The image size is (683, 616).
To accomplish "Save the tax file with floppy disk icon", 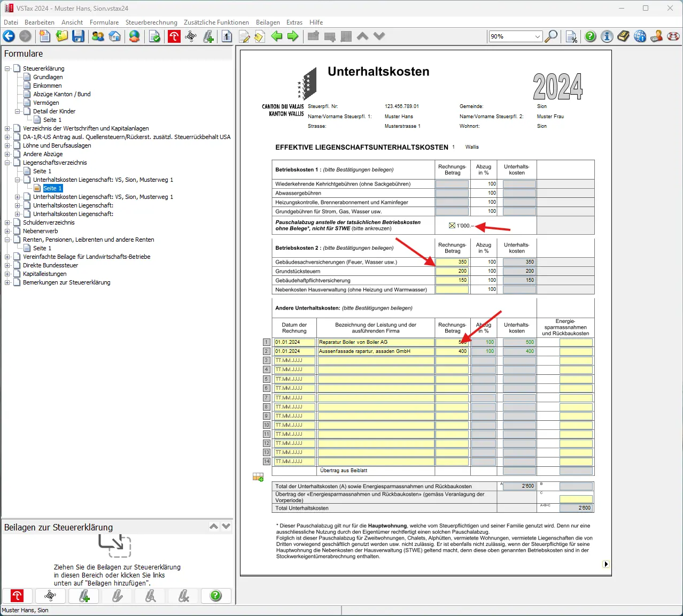I will click(x=79, y=36).
